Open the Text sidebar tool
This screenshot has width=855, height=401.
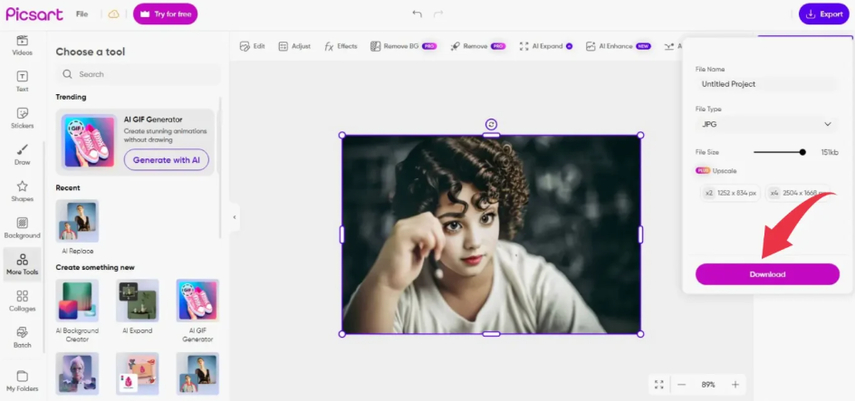coord(22,81)
